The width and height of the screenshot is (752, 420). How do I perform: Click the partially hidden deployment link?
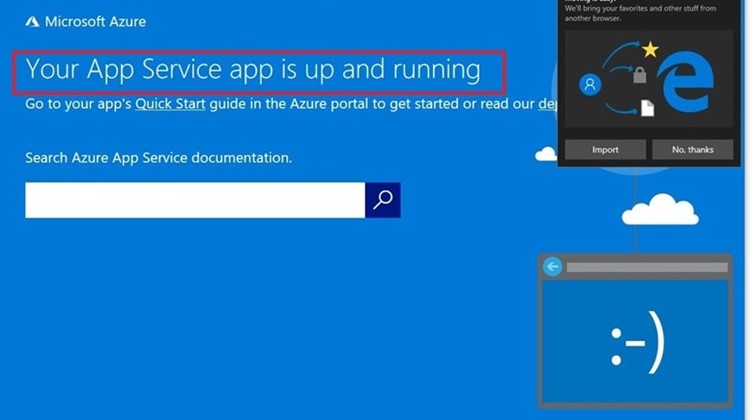point(548,104)
